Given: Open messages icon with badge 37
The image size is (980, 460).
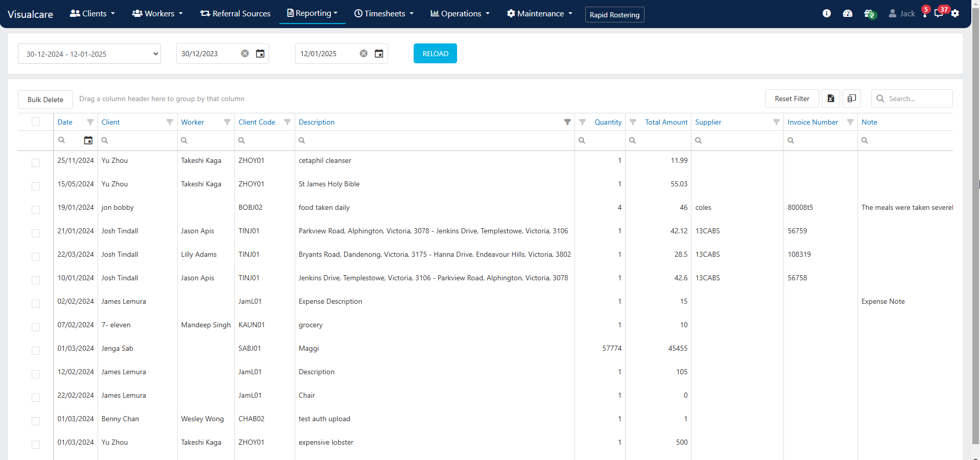Looking at the screenshot, I should [x=940, y=12].
